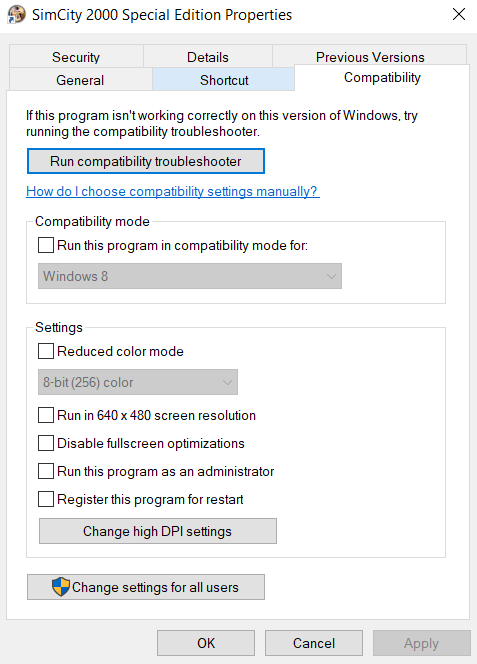The height and width of the screenshot is (664, 477).
Task: Open the Details tab
Action: click(208, 57)
